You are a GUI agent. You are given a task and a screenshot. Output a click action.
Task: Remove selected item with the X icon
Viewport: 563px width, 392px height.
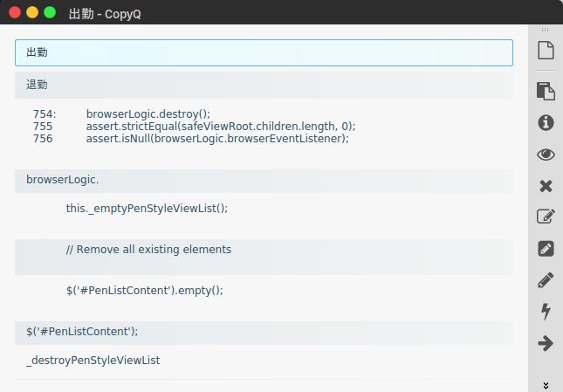coord(546,186)
